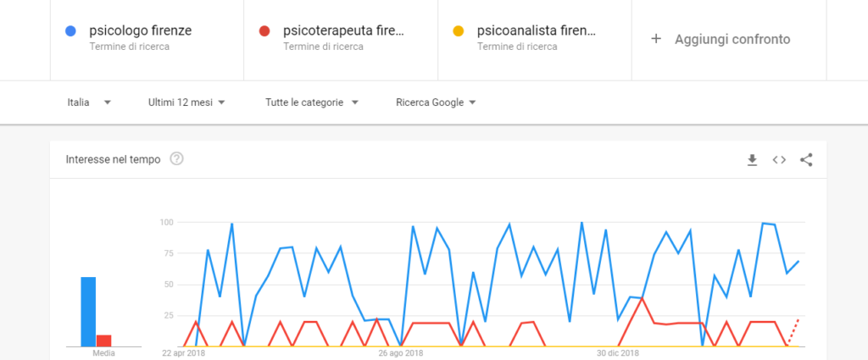The image size is (868, 360).
Task: Expand the Ricerca Google search type dropdown
Action: (x=437, y=102)
